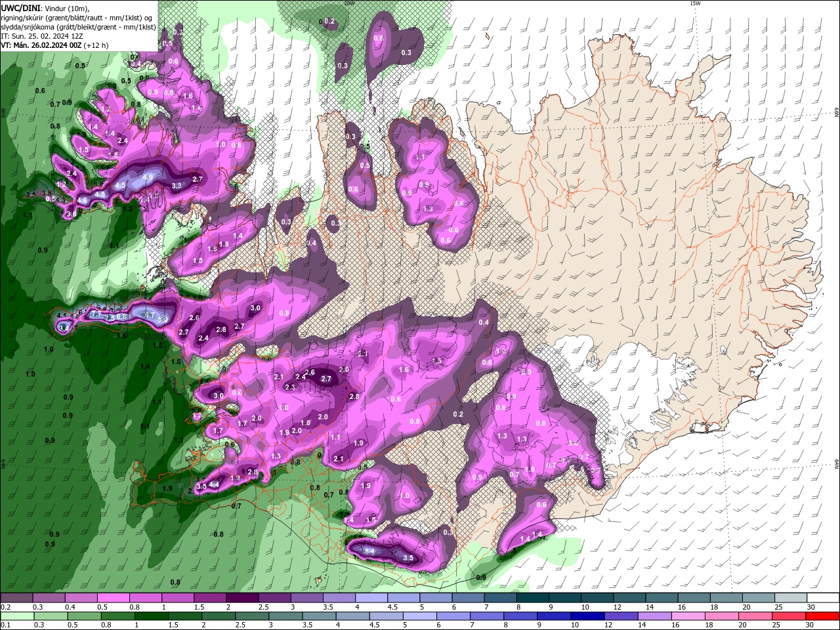
Task: Click the light pink 16–18 rain legend swatch
Action: click(x=688, y=616)
